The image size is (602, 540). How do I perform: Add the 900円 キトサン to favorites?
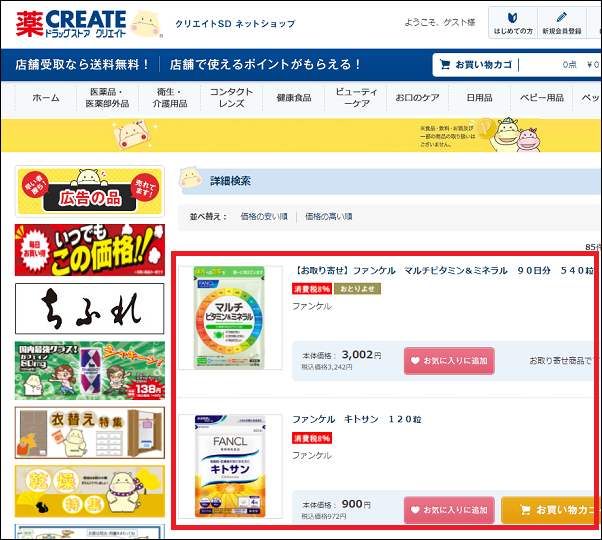pyautogui.click(x=449, y=510)
